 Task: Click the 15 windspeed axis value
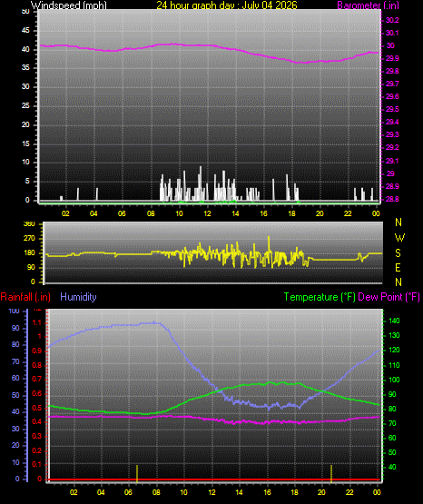click(25, 143)
